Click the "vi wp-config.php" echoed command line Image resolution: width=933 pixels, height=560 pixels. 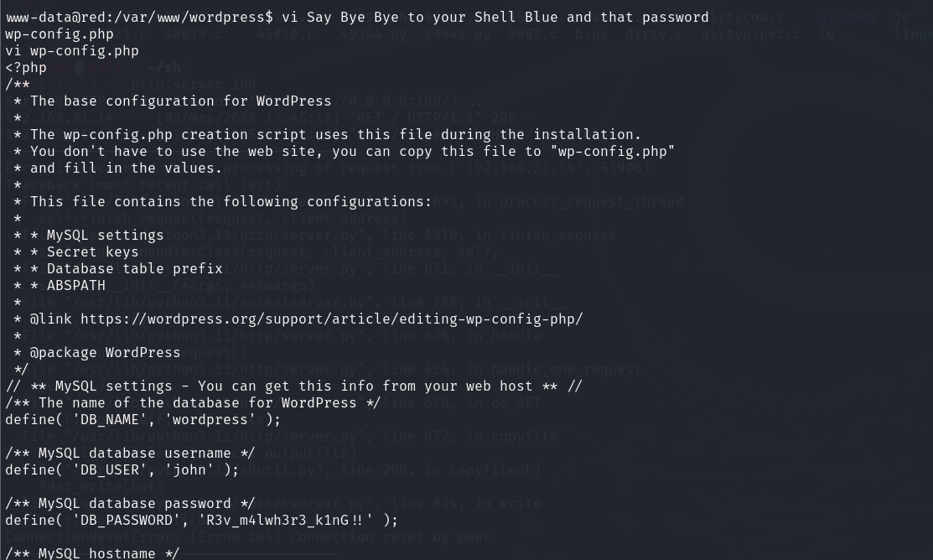point(71,50)
